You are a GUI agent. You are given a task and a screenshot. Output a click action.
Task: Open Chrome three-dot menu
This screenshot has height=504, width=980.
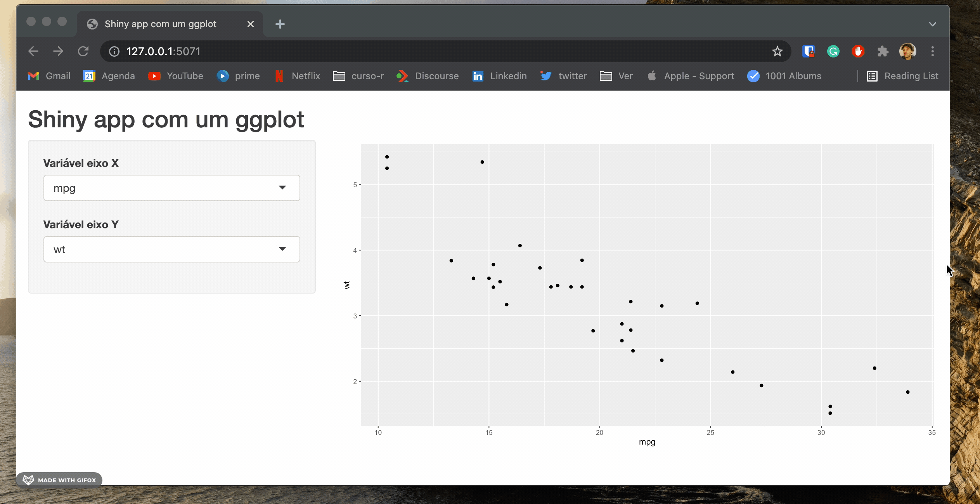pos(933,51)
